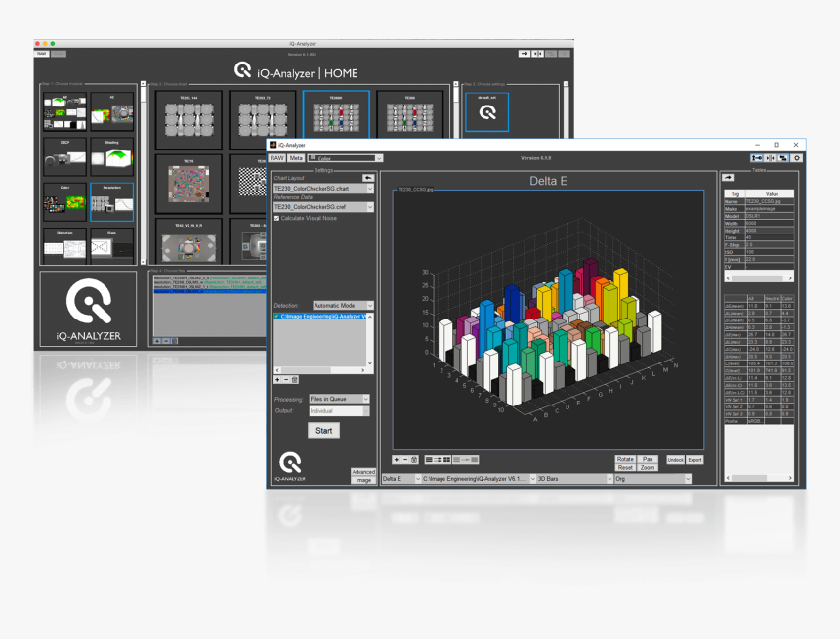Select the grid layout icon below the plot

[x=446, y=460]
